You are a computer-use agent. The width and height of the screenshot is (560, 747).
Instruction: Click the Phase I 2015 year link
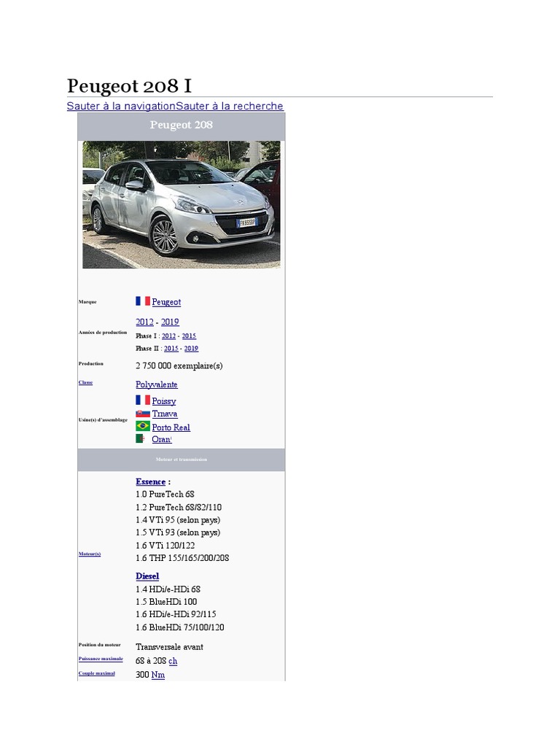click(x=189, y=336)
